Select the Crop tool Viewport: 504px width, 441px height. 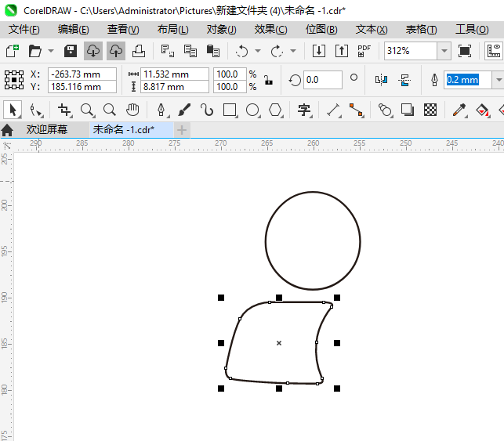(64, 110)
